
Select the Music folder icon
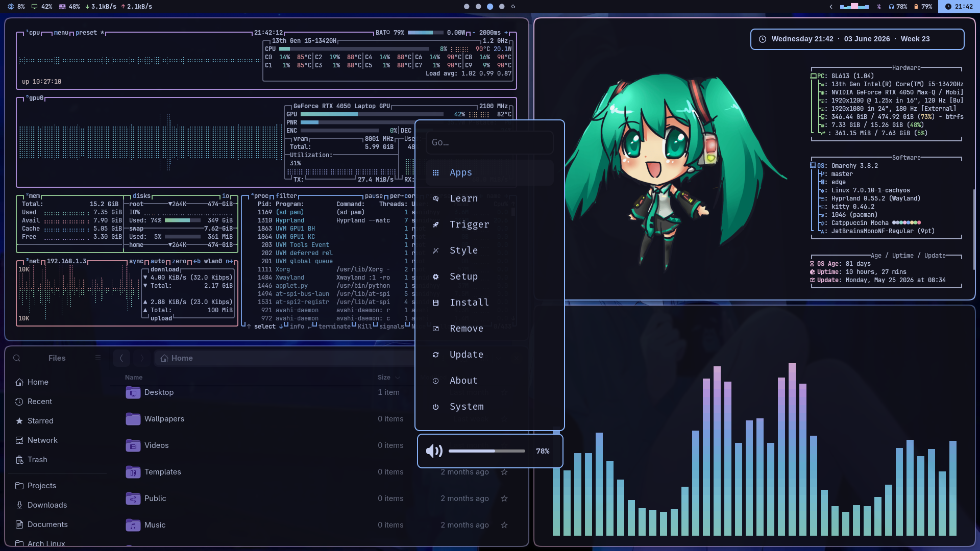coord(133,525)
